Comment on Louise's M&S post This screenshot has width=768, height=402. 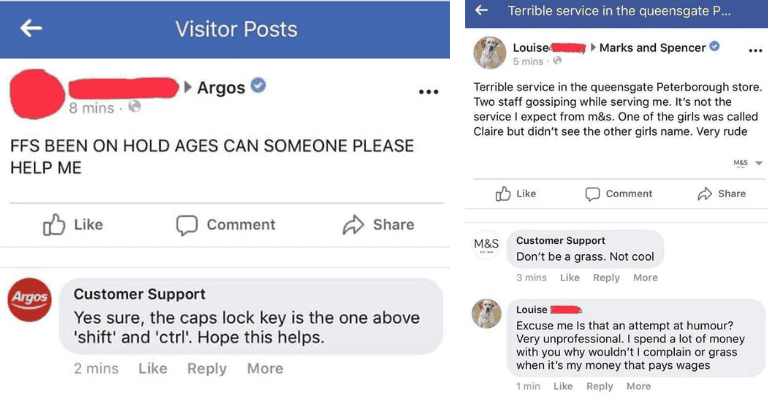[x=618, y=193]
